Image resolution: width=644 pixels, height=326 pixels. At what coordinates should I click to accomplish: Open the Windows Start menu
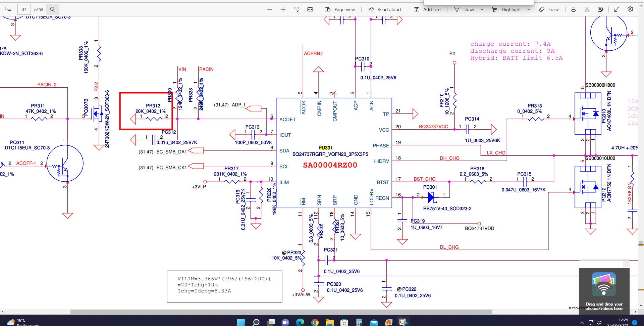pos(241,322)
